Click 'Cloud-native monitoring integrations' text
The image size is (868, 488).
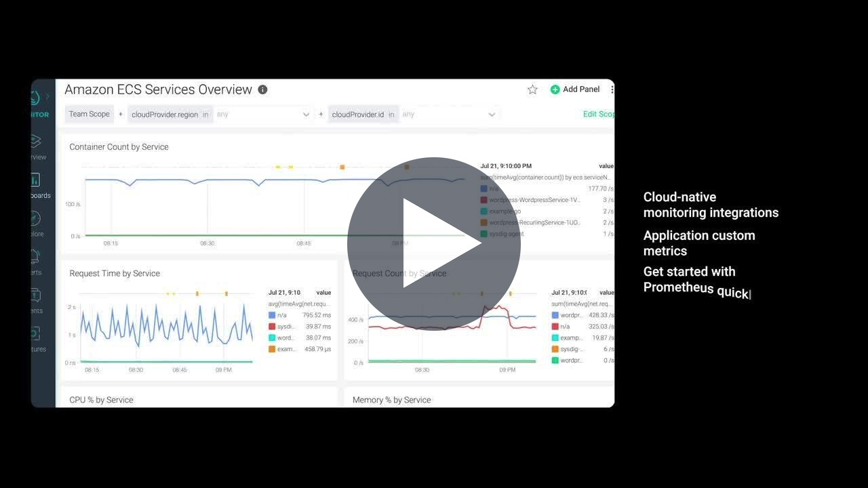click(711, 205)
